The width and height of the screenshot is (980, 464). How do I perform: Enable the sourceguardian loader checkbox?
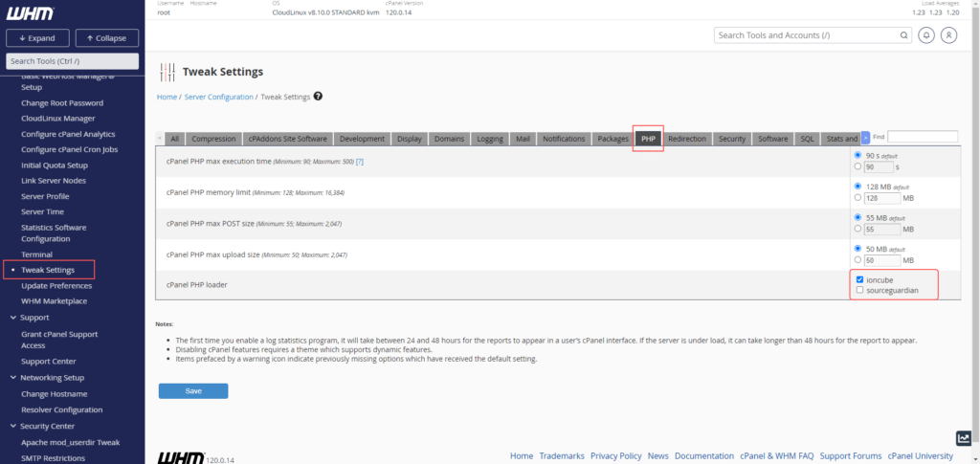coord(860,290)
